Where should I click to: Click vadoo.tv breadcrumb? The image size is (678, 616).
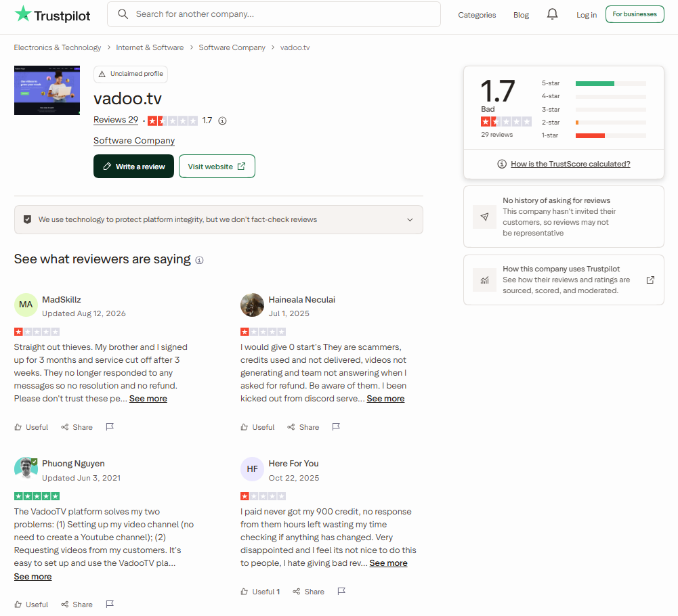pyautogui.click(x=295, y=47)
